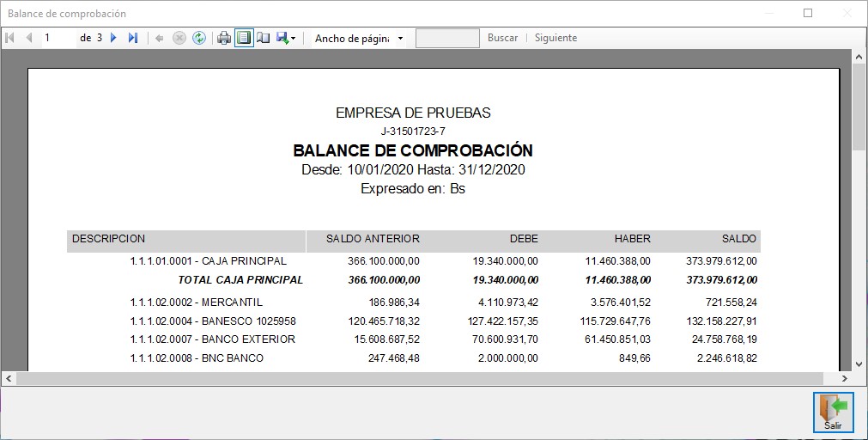This screenshot has width=868, height=440.
Task: Click BNC Banco saldo '2.246.618,82'
Action: (x=727, y=358)
